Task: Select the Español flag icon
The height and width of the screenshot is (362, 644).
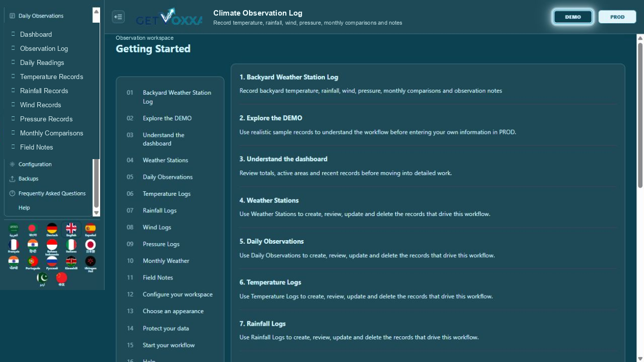Action: point(90,230)
